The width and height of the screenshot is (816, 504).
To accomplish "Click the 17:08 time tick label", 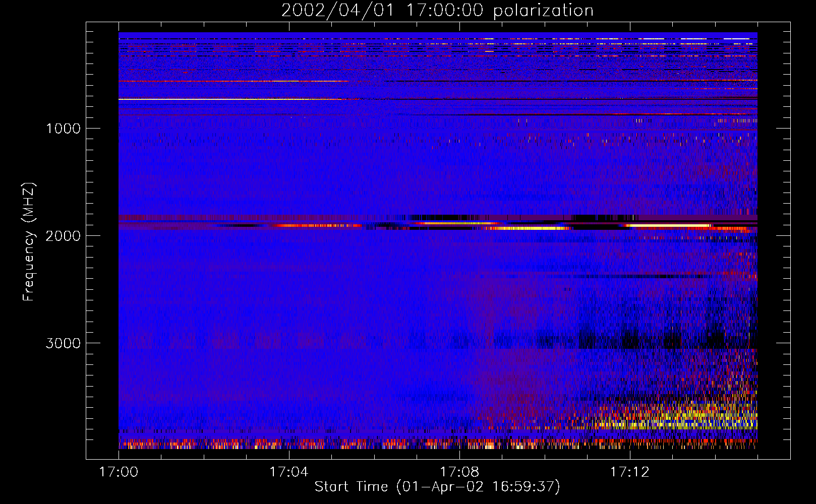I will pos(459,472).
